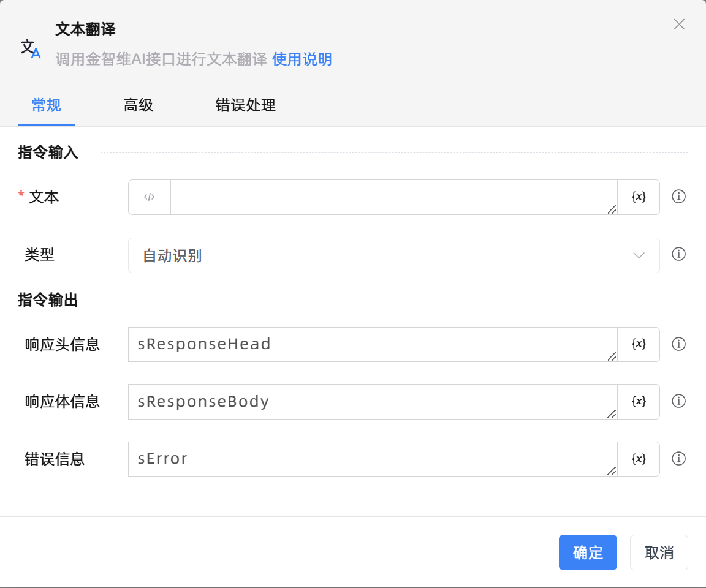
Task: Show info tooltip for 响应体信息
Action: click(x=678, y=401)
